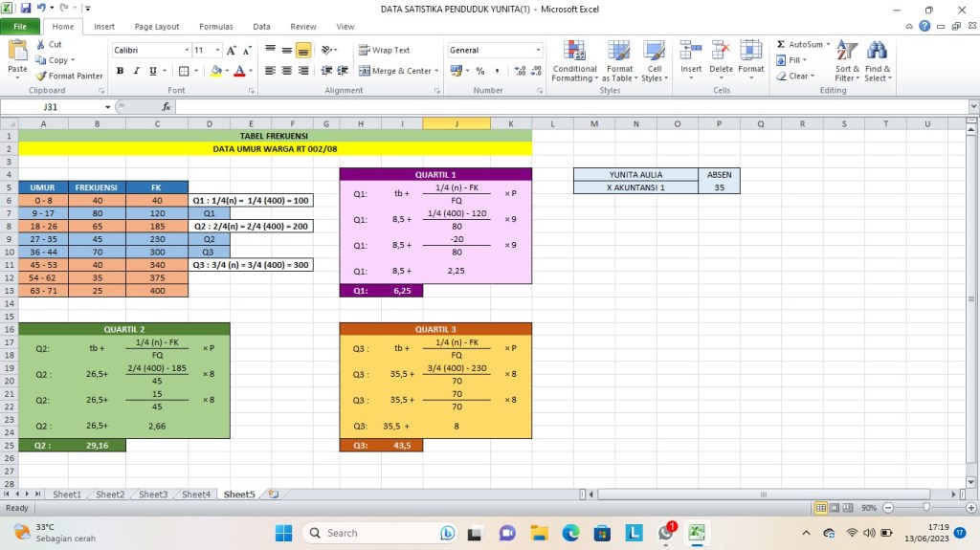
Task: Click the Save icon in quick access toolbar
Action: coord(26,9)
